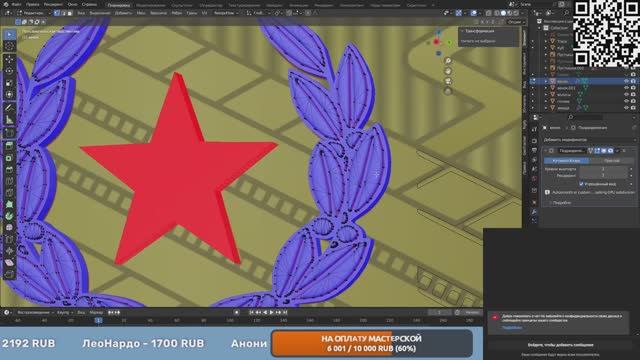Choose the Rotate tool
The image size is (640, 360).
[9, 71]
